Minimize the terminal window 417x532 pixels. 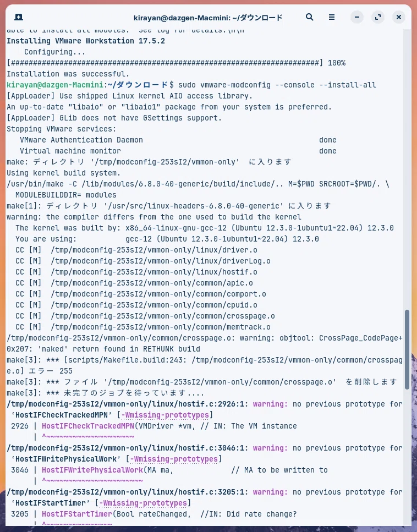357,17
